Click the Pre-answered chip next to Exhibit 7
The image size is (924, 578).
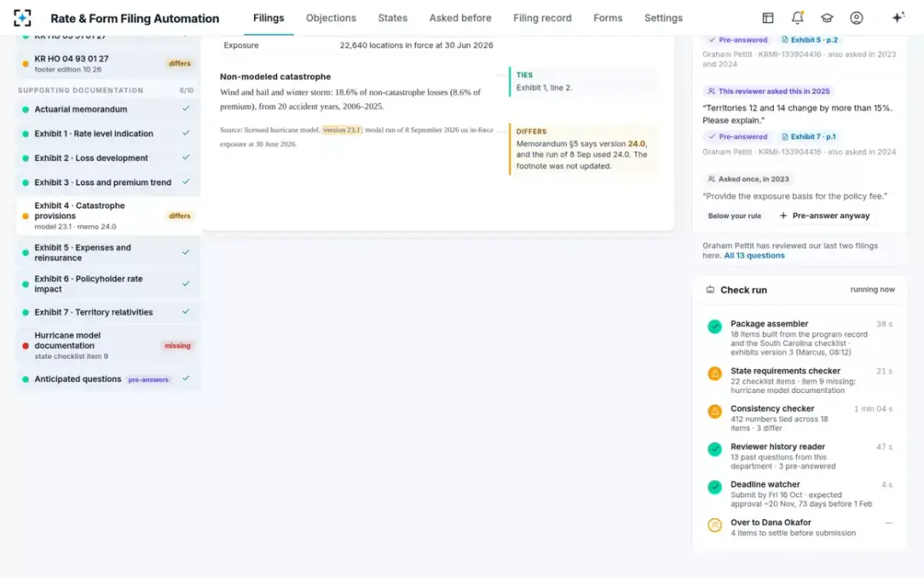[738, 137]
